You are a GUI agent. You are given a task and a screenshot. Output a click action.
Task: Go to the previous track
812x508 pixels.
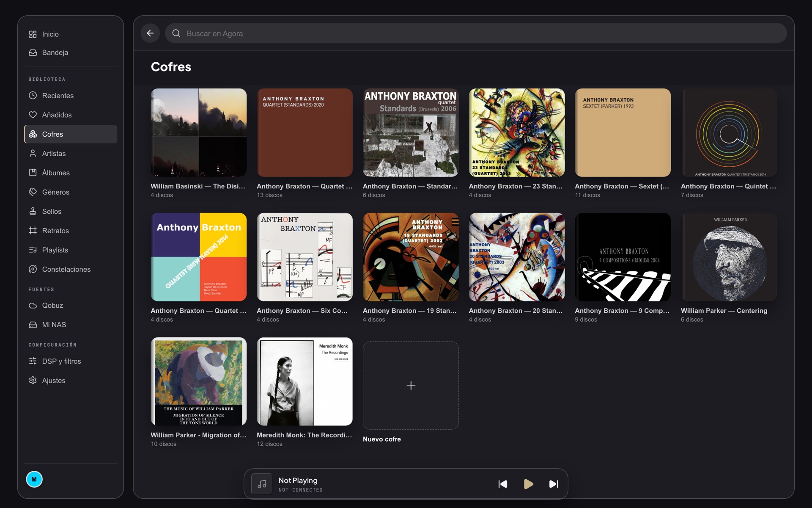tap(503, 484)
